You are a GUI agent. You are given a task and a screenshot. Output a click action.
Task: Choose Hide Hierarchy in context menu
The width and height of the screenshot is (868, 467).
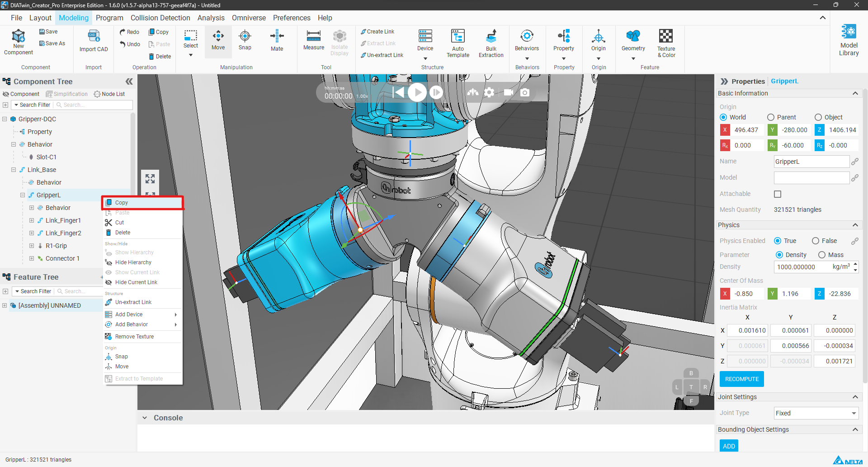pos(143,262)
